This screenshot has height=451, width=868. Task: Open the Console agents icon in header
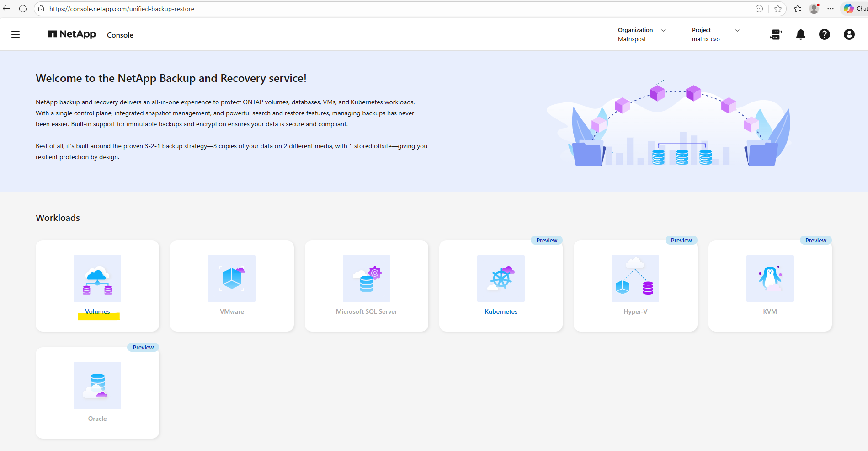(x=776, y=34)
